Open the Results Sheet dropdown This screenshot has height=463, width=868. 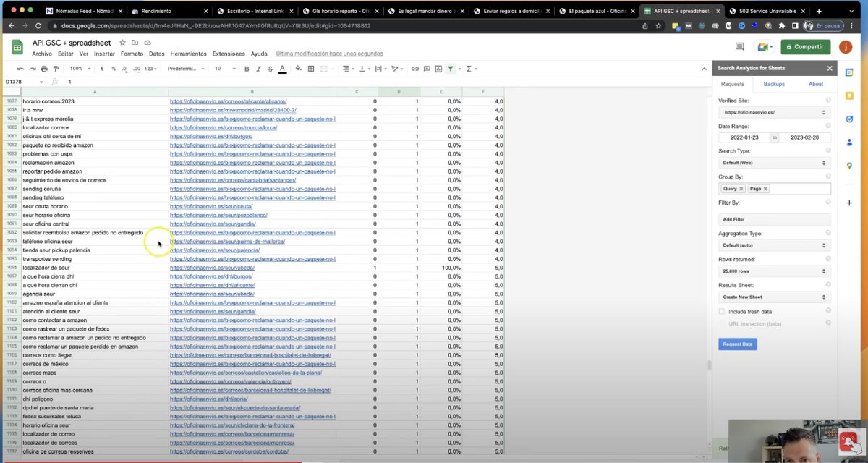pos(774,297)
